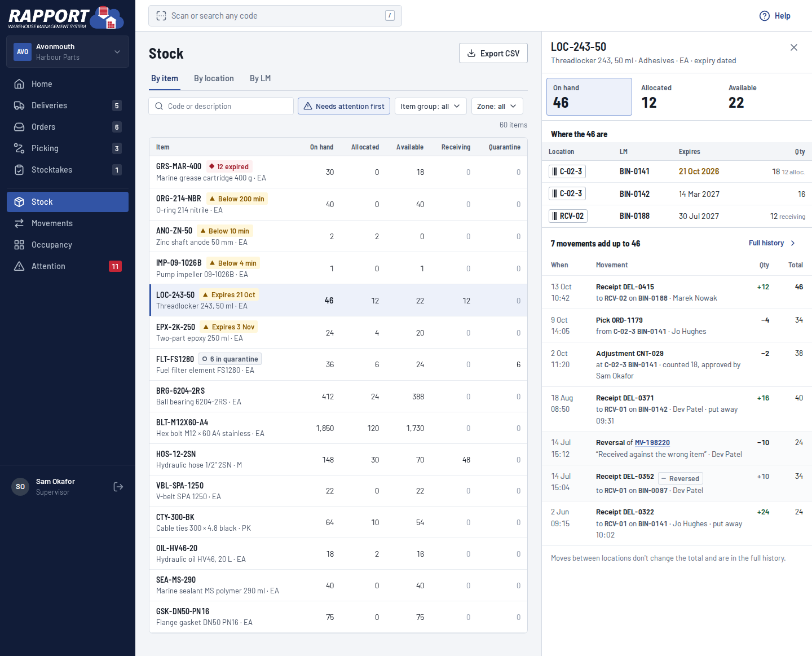Open Deliveries truck icon in sidebar
The image size is (812, 656).
19,105
